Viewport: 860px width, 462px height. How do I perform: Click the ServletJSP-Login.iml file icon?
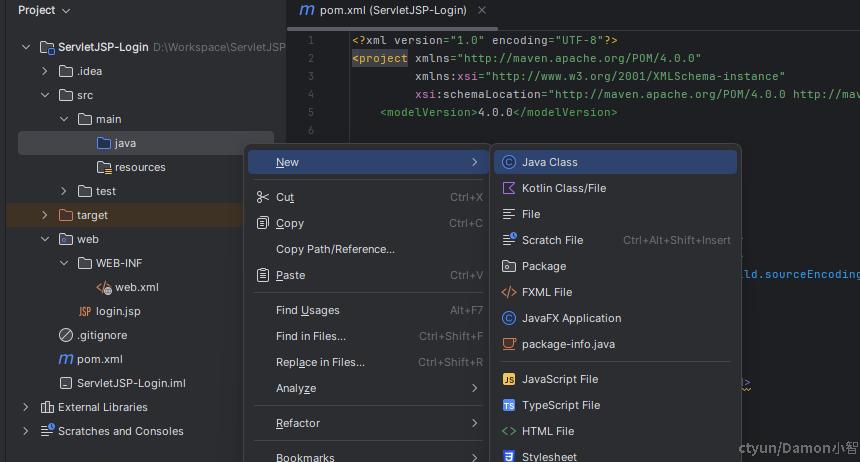pos(66,383)
